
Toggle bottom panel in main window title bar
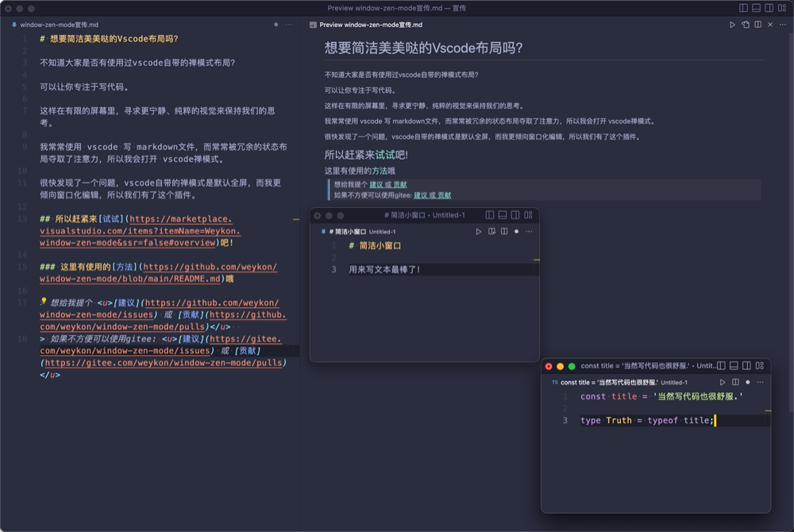757,8
